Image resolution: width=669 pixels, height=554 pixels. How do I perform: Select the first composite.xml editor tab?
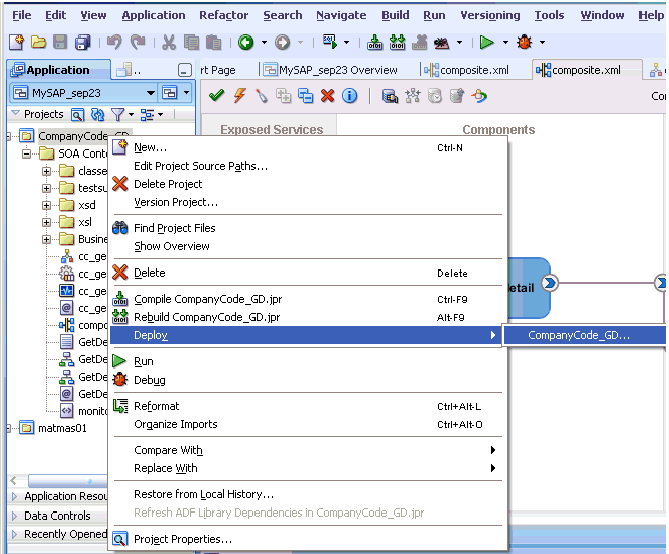467,70
